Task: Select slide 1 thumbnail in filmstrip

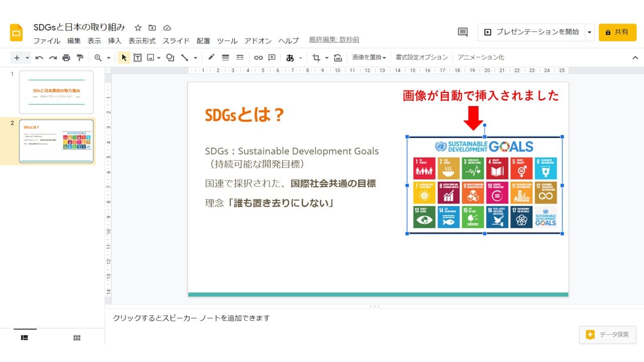Action: tap(56, 92)
